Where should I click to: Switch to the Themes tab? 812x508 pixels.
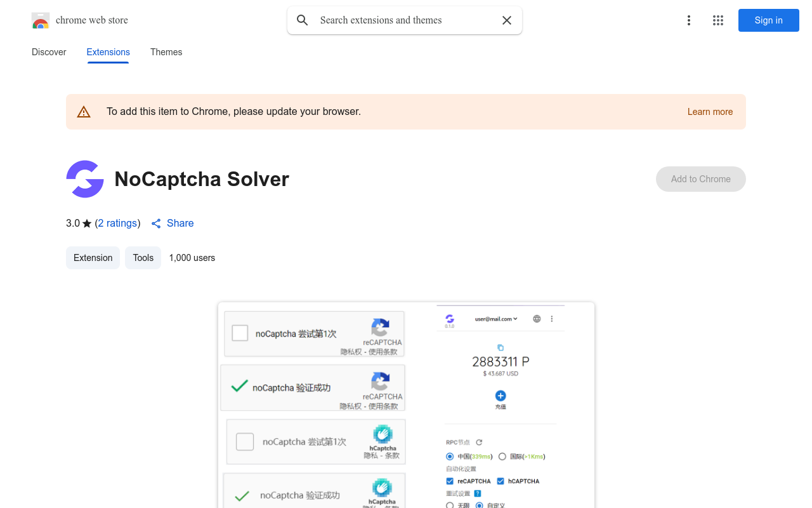[x=166, y=52]
